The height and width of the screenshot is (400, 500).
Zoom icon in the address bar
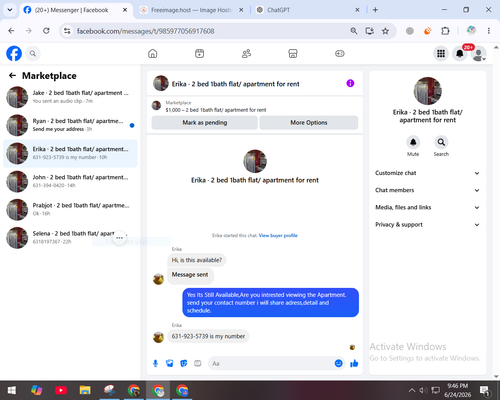[354, 31]
